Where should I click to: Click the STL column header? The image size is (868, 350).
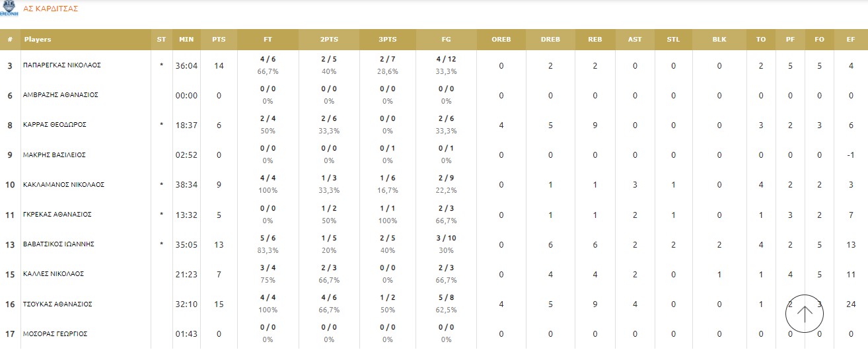(x=673, y=40)
